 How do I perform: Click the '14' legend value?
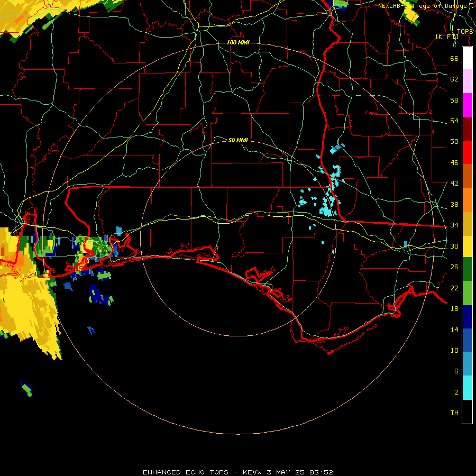point(454,329)
